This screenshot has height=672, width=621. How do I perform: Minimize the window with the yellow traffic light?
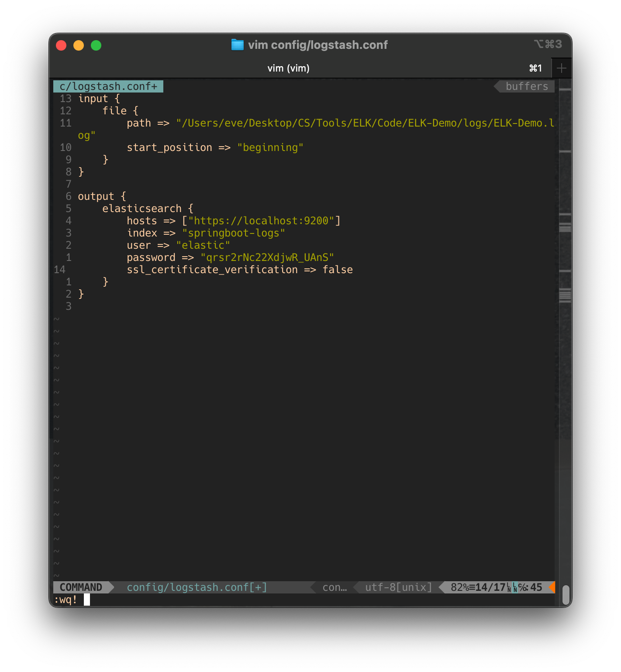pyautogui.click(x=79, y=45)
